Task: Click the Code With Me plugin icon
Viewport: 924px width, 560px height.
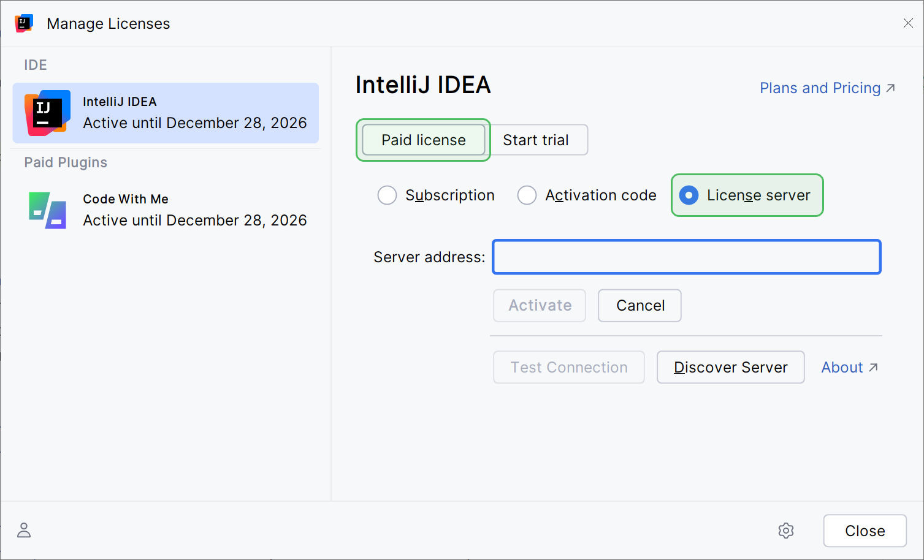Action: click(47, 210)
